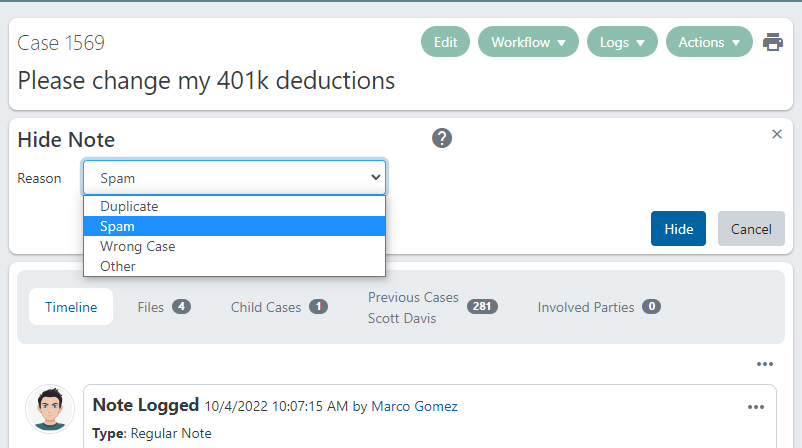This screenshot has height=448, width=802.
Task: Select Duplicate as the reason
Action: [x=129, y=206]
